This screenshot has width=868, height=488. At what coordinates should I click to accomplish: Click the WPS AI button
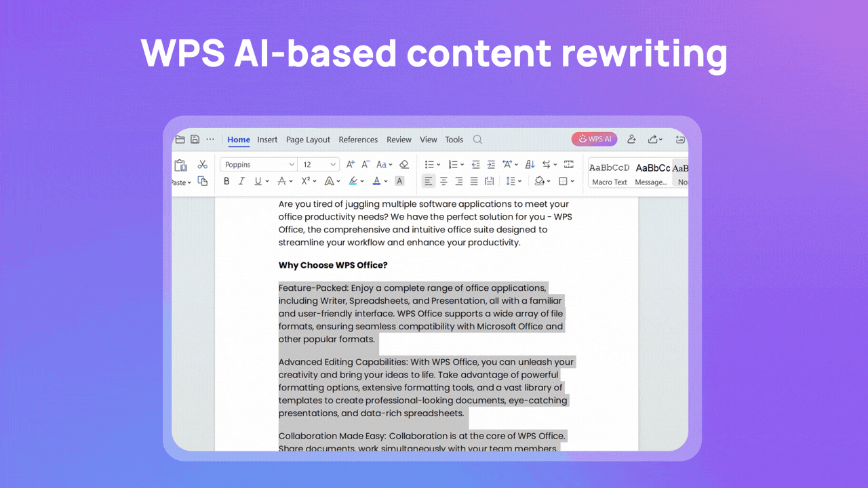[594, 139]
